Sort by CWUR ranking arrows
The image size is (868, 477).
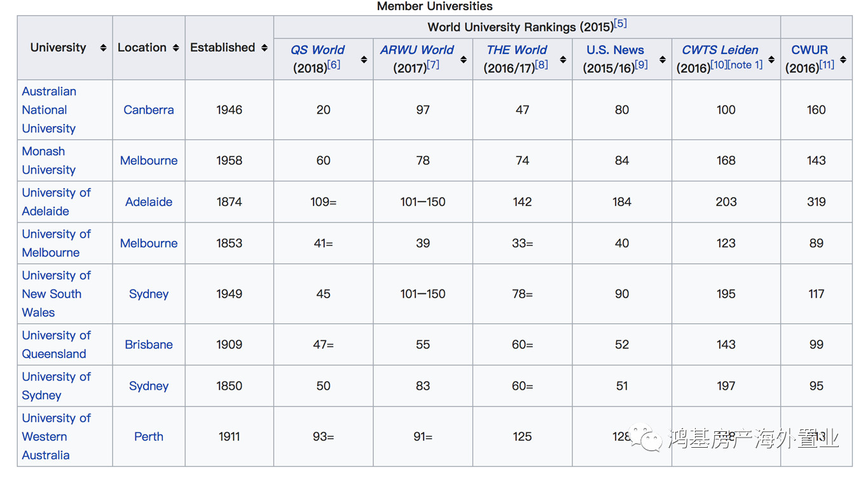[843, 59]
